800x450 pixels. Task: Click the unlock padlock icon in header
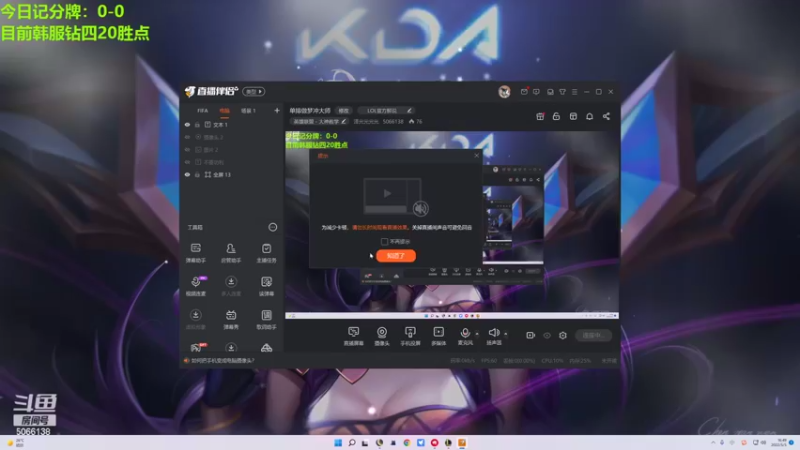tap(556, 116)
